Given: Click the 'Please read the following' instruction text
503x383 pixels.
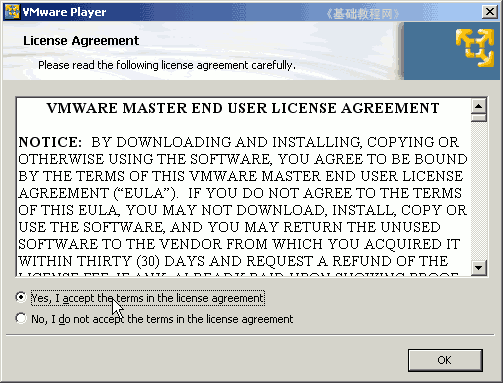Looking at the screenshot, I should point(167,65).
